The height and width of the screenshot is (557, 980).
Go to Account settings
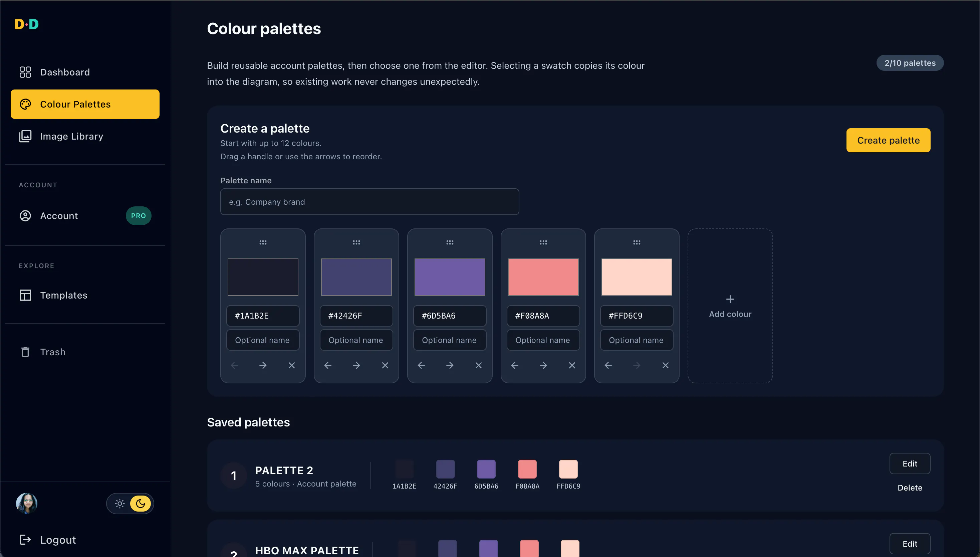(85, 216)
